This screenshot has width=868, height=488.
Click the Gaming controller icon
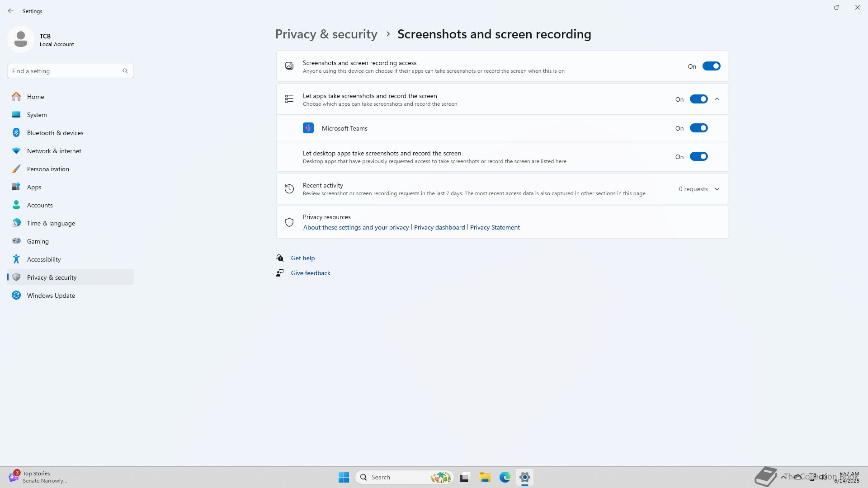[x=16, y=241]
